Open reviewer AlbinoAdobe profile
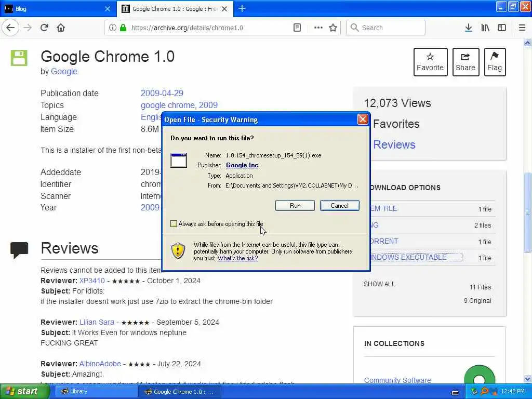 (x=100, y=364)
